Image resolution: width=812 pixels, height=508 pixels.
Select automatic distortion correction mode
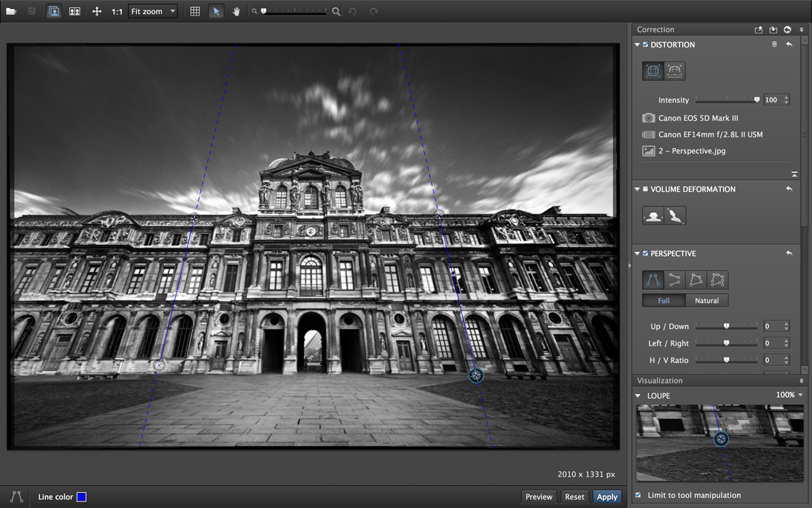click(x=653, y=70)
